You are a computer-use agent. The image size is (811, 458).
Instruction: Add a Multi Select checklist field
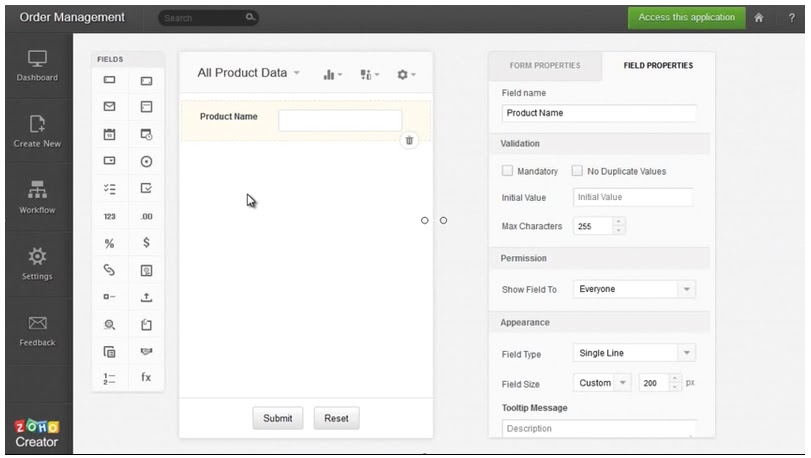[x=109, y=189]
